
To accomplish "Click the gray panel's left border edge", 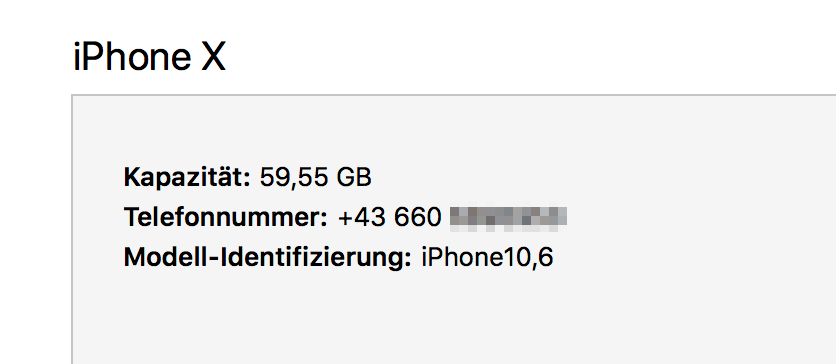I will pos(72,229).
